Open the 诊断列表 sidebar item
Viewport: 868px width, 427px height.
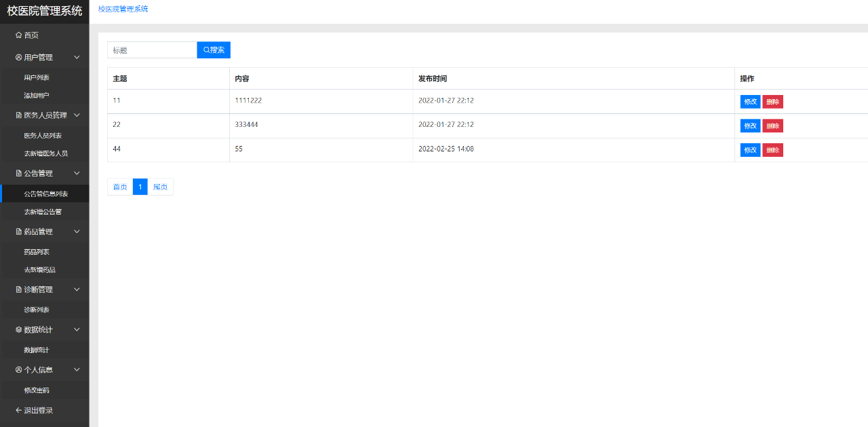[x=37, y=310]
